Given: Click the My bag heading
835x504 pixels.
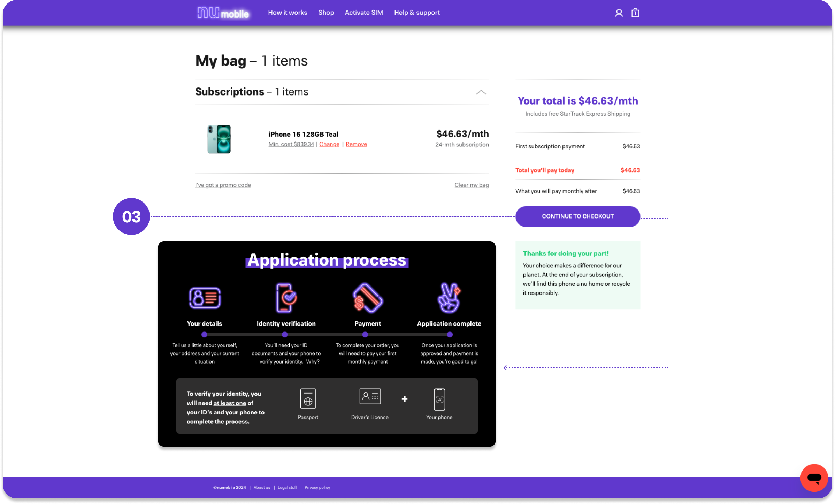Looking at the screenshot, I should pyautogui.click(x=221, y=61).
